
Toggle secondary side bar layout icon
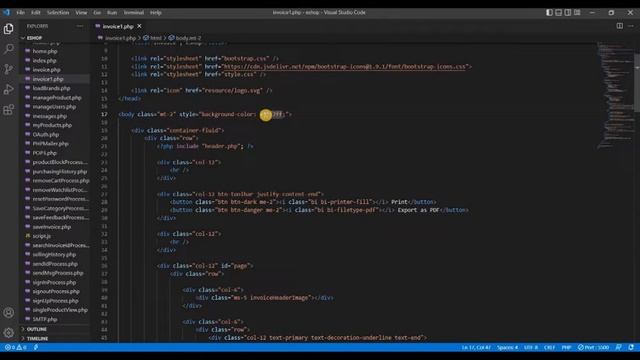coord(568,13)
